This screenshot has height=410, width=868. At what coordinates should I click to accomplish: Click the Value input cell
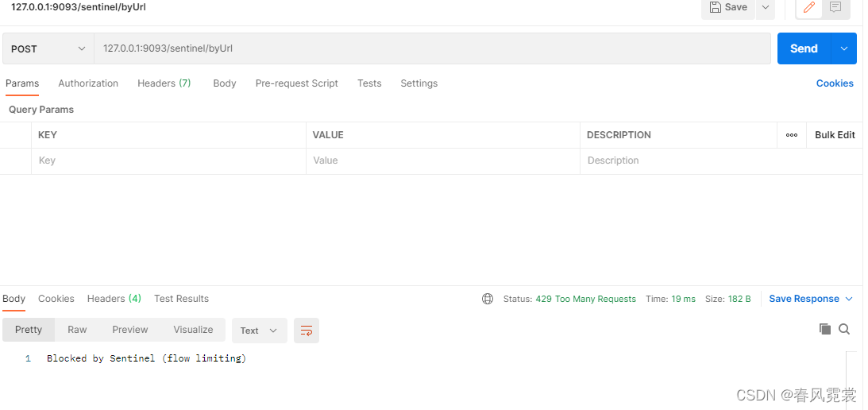[443, 161]
